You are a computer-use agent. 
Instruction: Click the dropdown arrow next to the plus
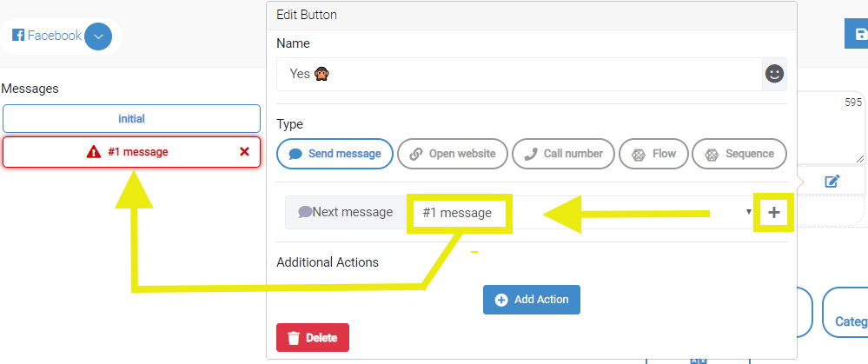pos(749,211)
